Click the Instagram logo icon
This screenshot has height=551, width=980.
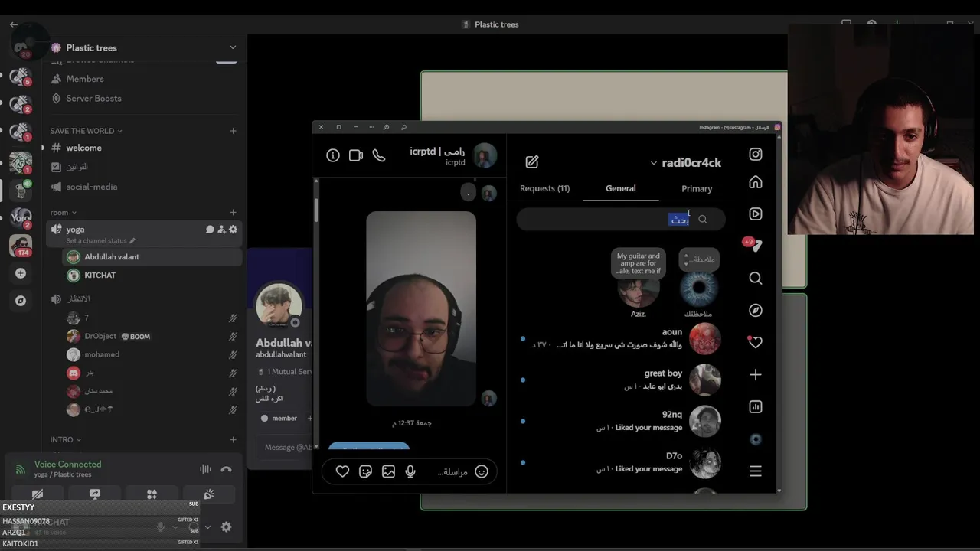756,155
